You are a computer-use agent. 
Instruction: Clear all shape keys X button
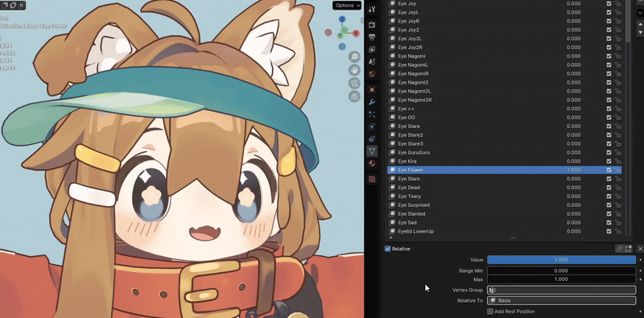point(640,249)
